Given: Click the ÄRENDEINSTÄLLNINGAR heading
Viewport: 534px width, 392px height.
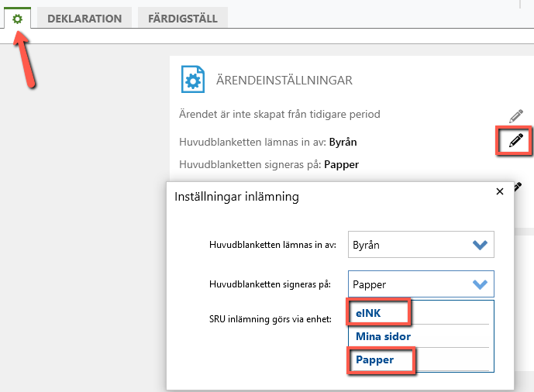Looking at the screenshot, I should point(284,81).
